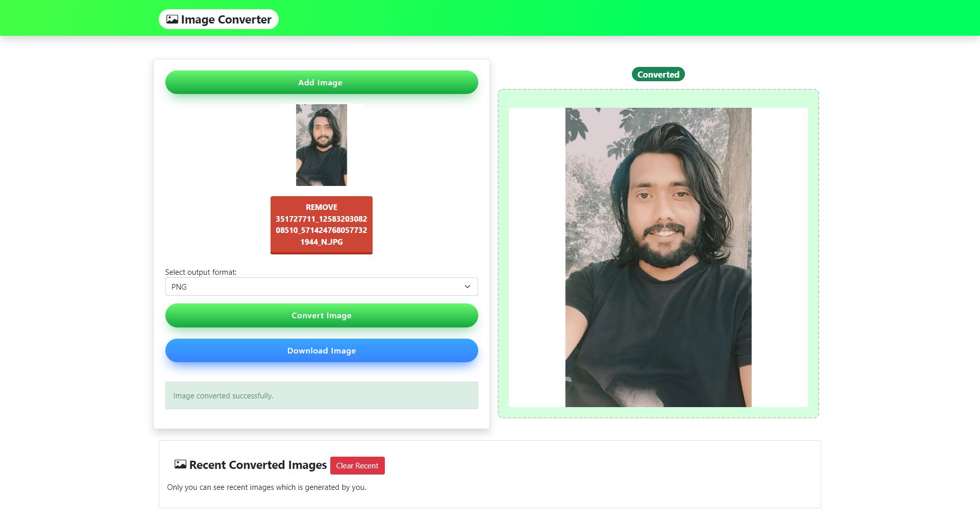
Task: Open the output format dropdown chevron
Action: click(x=467, y=287)
